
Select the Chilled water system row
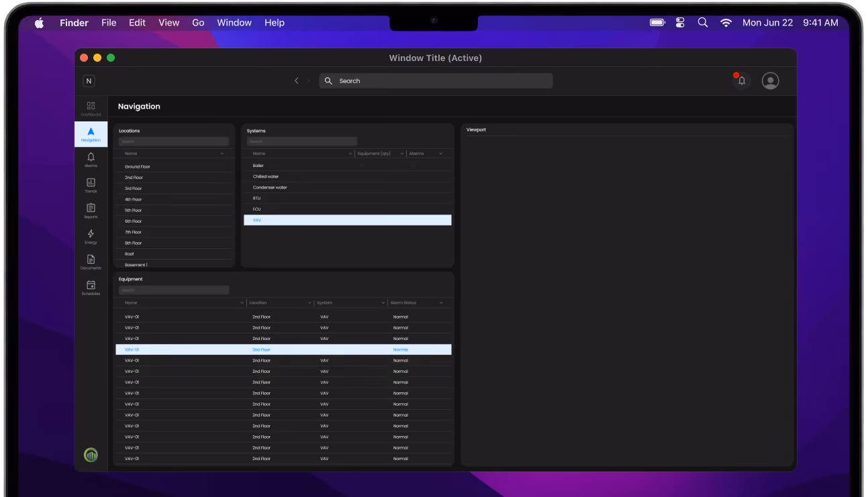coord(348,176)
